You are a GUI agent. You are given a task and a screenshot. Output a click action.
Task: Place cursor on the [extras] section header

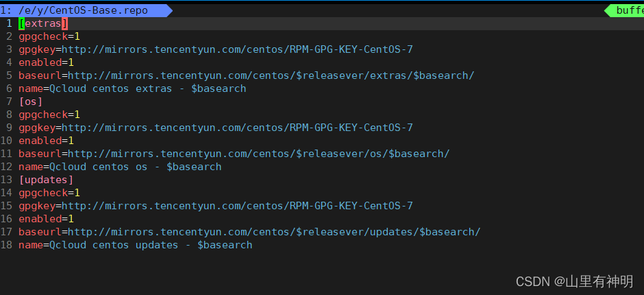pos(43,24)
